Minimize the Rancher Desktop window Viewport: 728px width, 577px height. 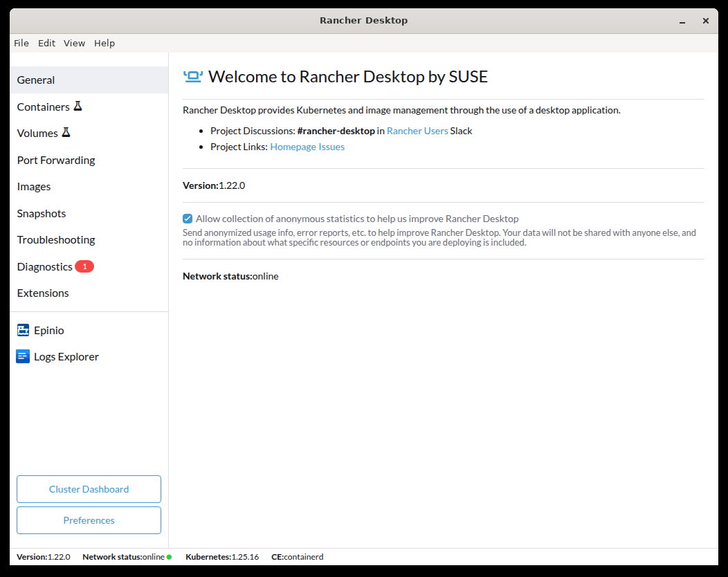tap(682, 21)
